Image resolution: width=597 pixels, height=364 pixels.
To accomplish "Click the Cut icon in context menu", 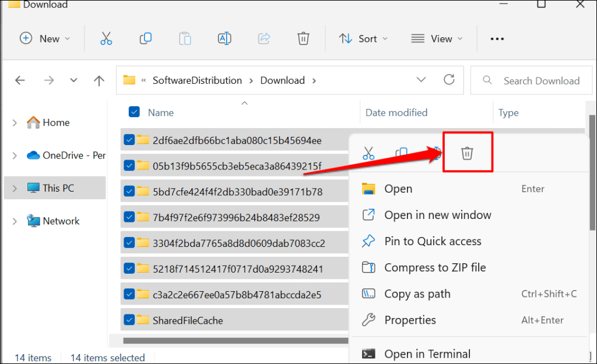I will point(368,153).
